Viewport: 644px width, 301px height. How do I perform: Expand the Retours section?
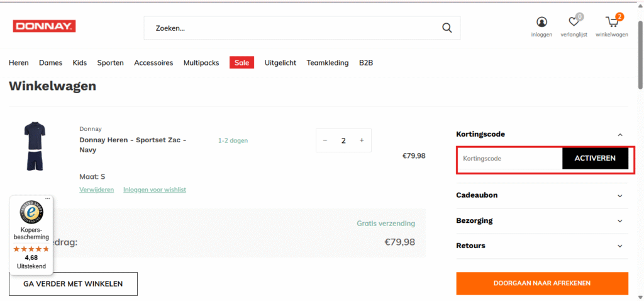pyautogui.click(x=619, y=246)
